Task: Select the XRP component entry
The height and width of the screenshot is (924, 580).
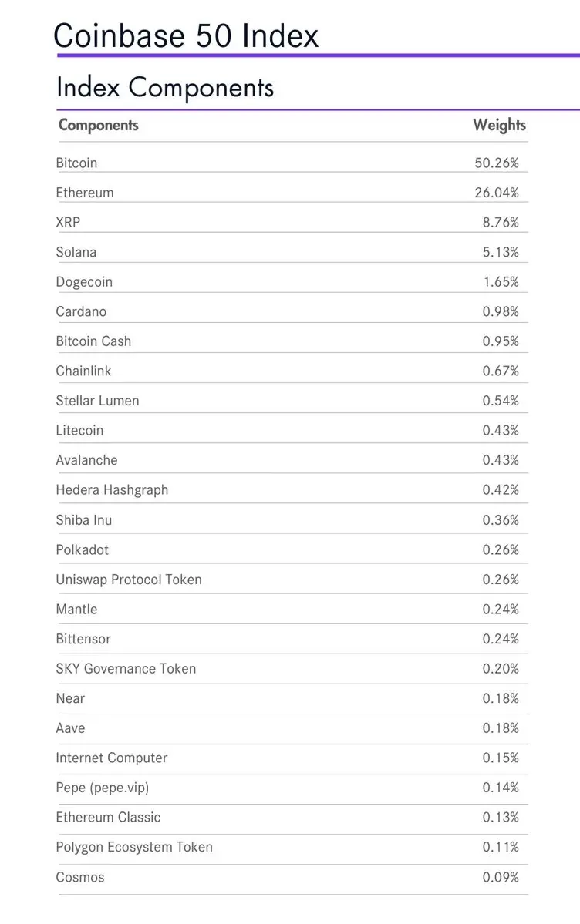Action: (x=68, y=222)
